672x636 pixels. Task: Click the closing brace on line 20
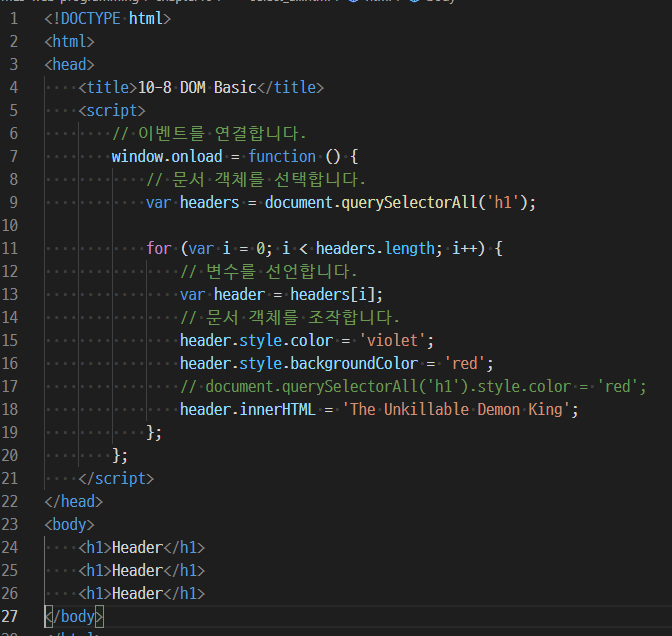coord(117,455)
